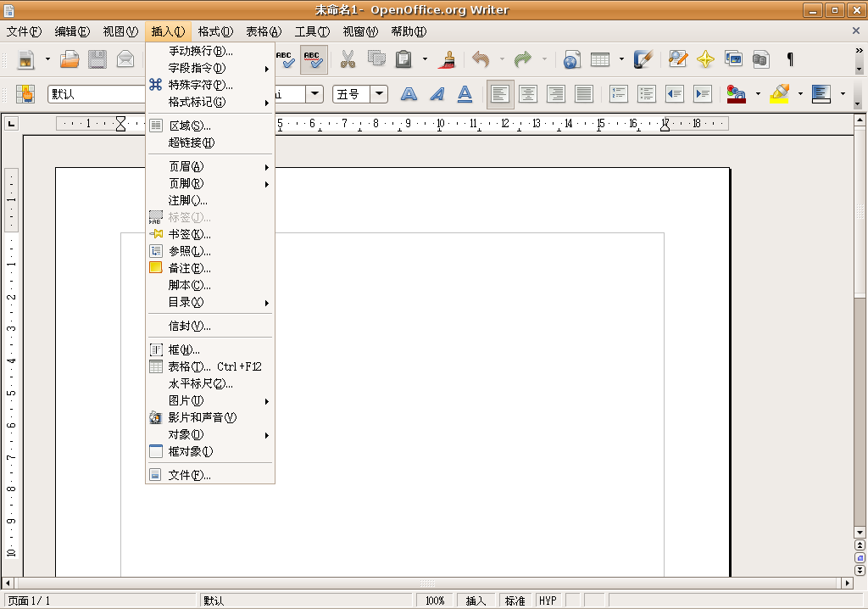This screenshot has height=609, width=868.
Task: Click the horizontal scrollbar right arrow
Action: point(847,583)
